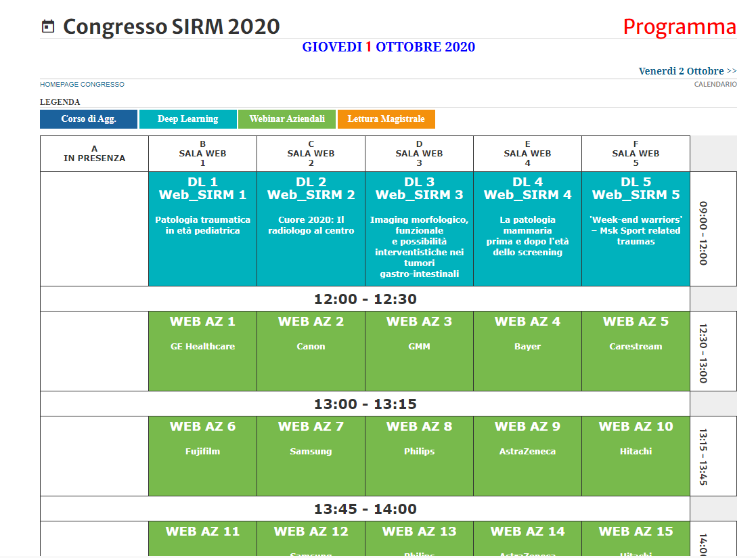Open WEB AZ 2 Canon webinar
Viewport: 756px width, 558px height.
[x=311, y=347]
